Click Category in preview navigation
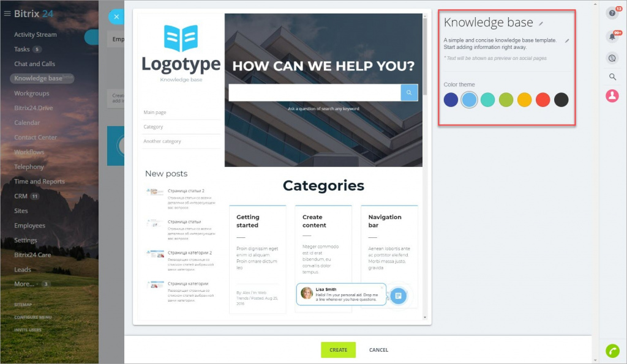Image resolution: width=627 pixels, height=364 pixels. point(153,127)
